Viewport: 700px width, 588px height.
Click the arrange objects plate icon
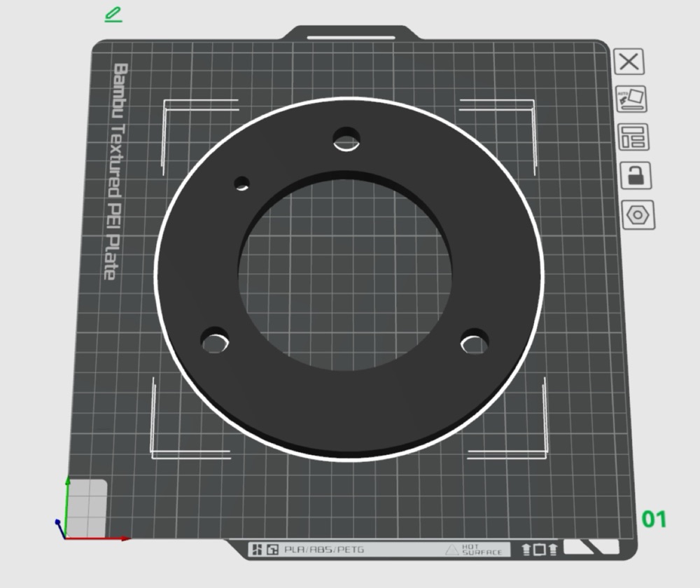(x=633, y=137)
